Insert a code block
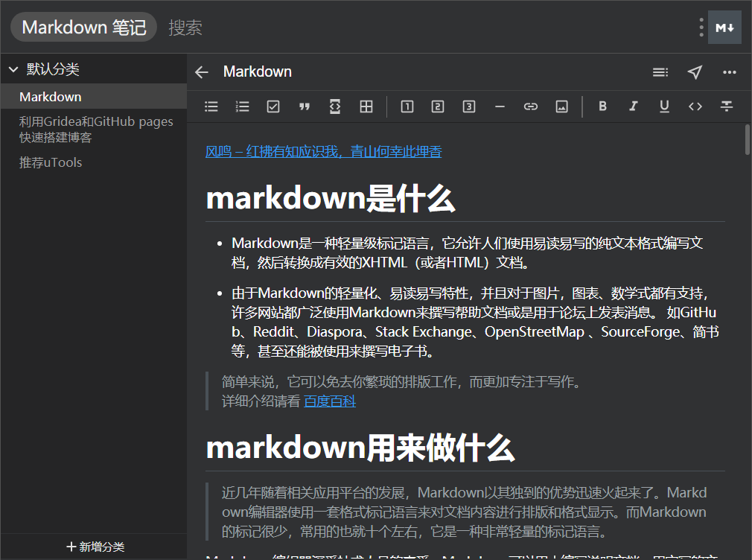Image resolution: width=752 pixels, height=560 pixels. [x=335, y=106]
